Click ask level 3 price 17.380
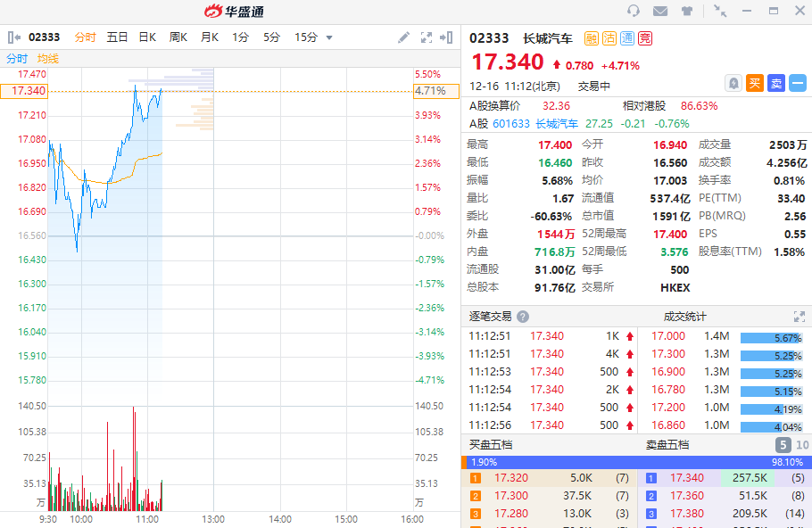The image size is (812, 528). click(x=687, y=514)
